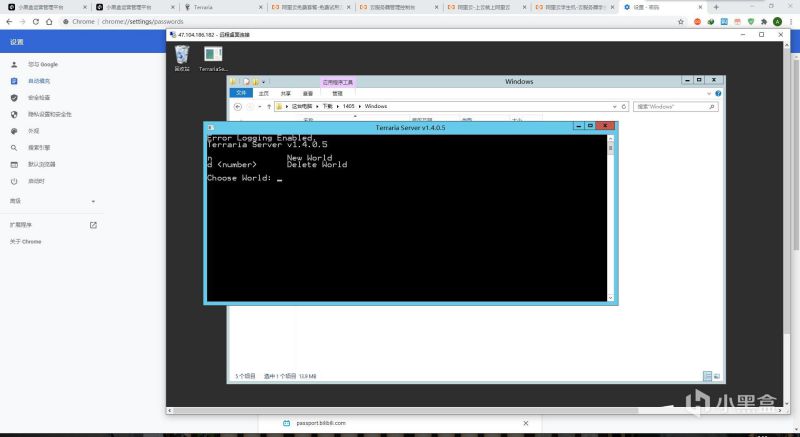Open Explorer help question-mark icon
Screen dimensions: 800x437
pos(718,94)
